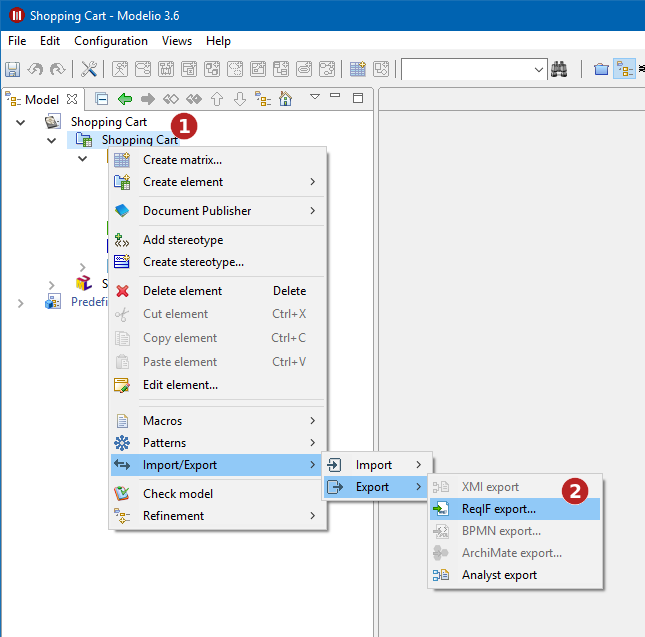Click the Undo arrow icon
The image size is (645, 637).
[35, 69]
